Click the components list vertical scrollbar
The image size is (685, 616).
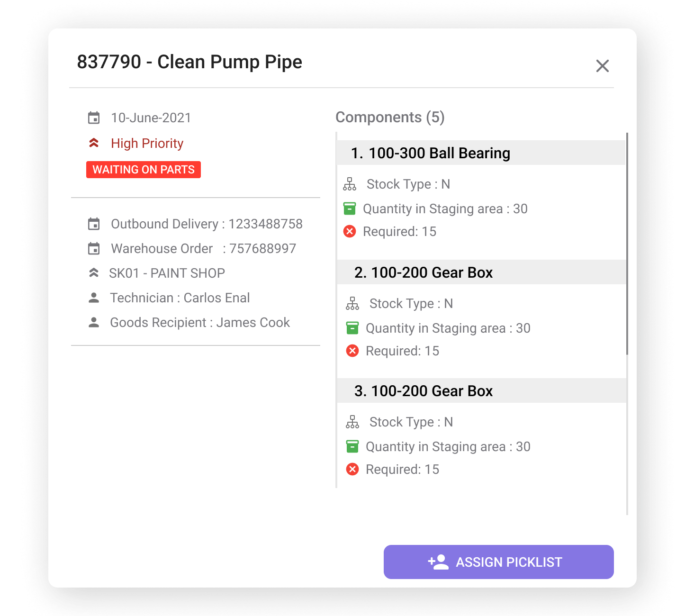point(627,244)
